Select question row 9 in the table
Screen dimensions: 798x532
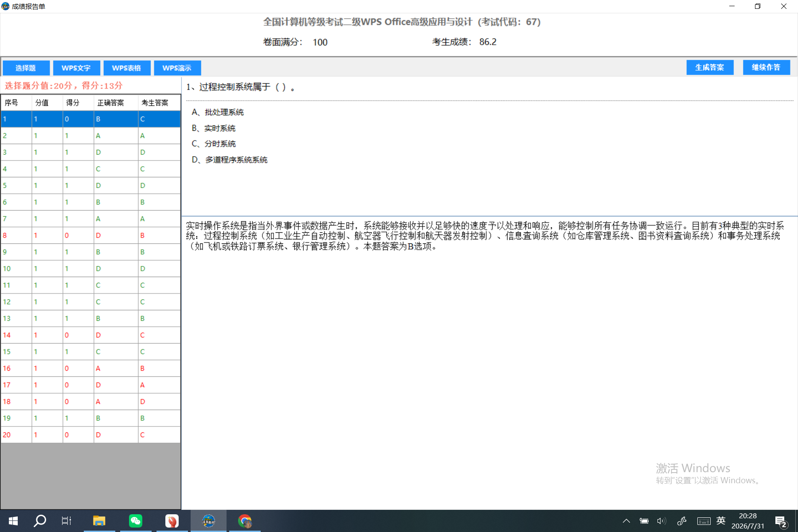click(90, 252)
